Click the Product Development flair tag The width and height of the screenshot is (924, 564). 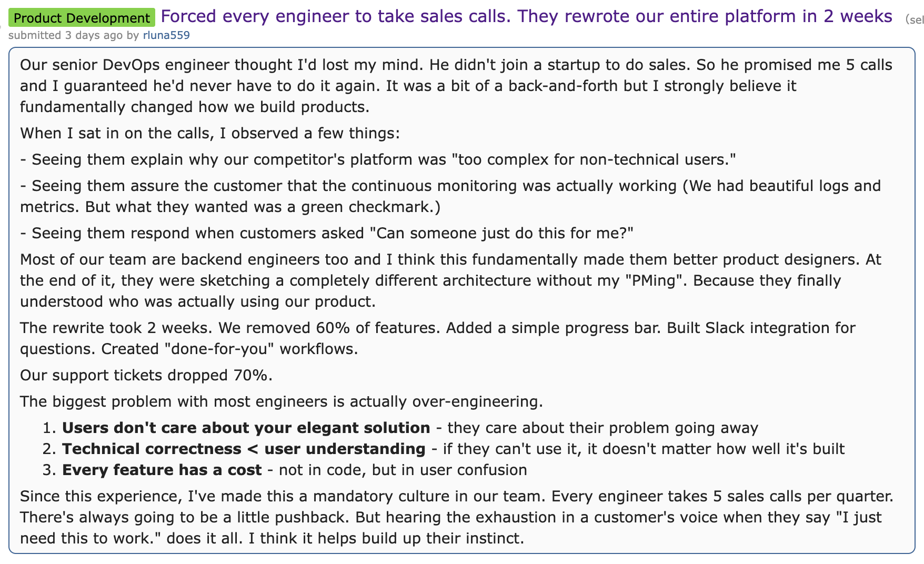pyautogui.click(x=82, y=18)
